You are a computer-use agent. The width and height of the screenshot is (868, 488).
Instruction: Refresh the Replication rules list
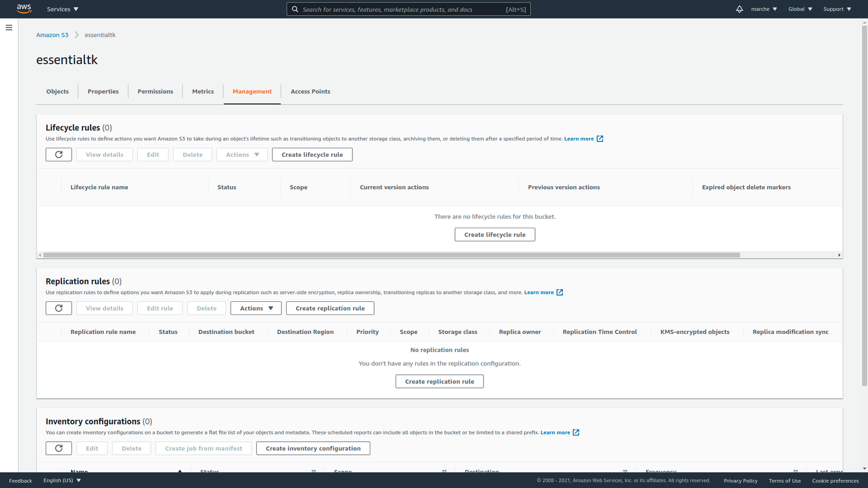[59, 308]
